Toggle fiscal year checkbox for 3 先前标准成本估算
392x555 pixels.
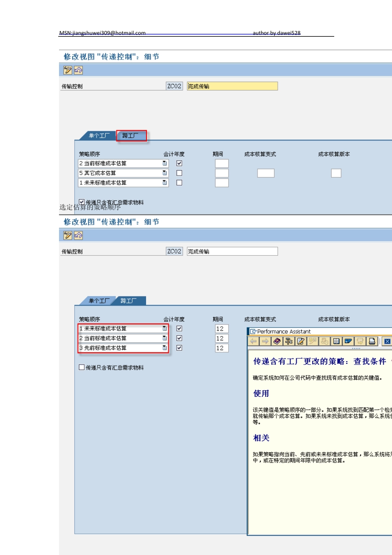(x=179, y=348)
